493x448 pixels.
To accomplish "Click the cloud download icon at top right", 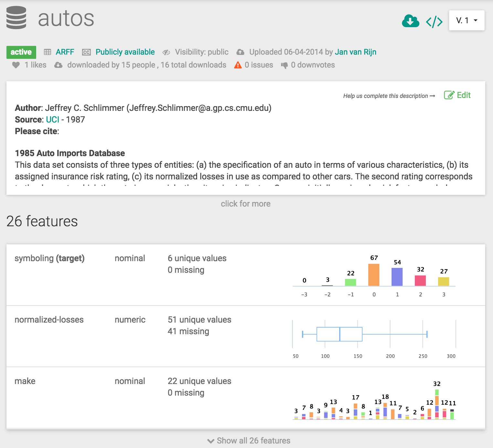I will [410, 21].
